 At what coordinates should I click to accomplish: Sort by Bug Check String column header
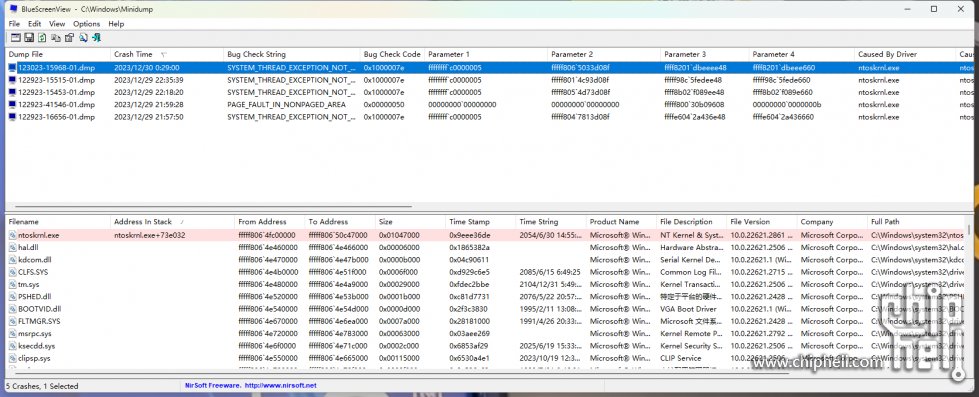click(292, 54)
